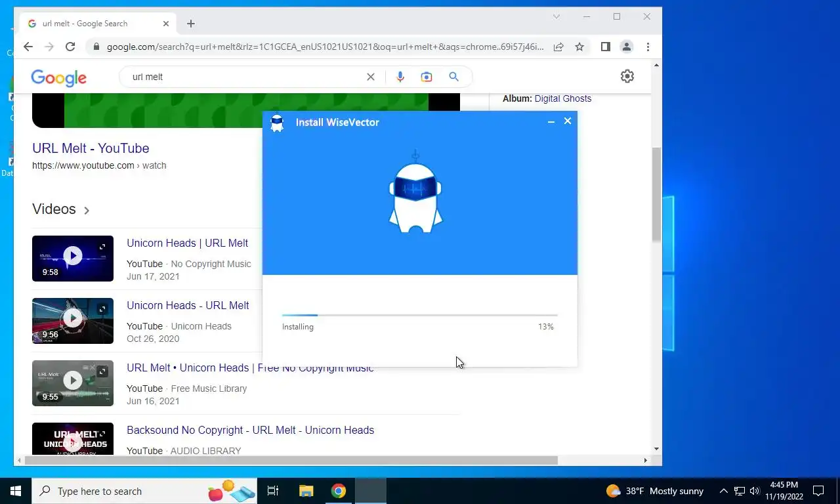
Task: Open the weather widget
Action: coord(655,491)
